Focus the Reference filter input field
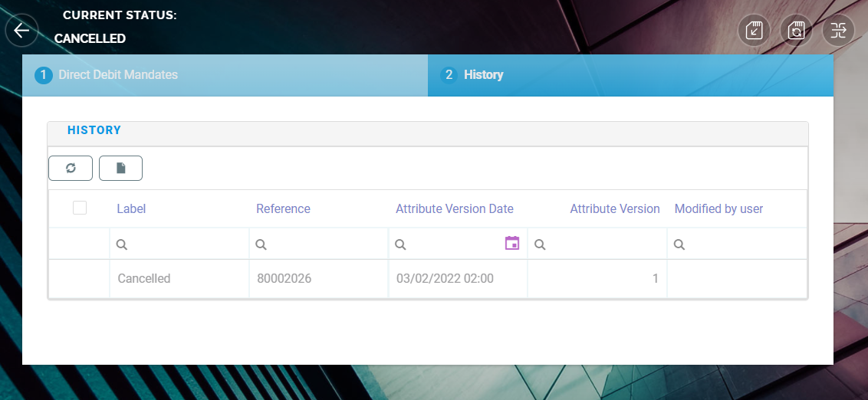This screenshot has width=868, height=400. [326, 244]
